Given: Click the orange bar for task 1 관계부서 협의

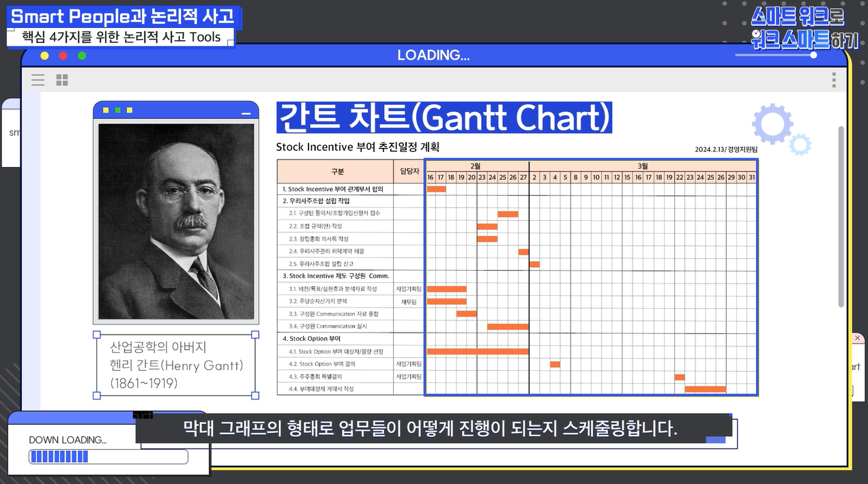Looking at the screenshot, I should tap(437, 189).
